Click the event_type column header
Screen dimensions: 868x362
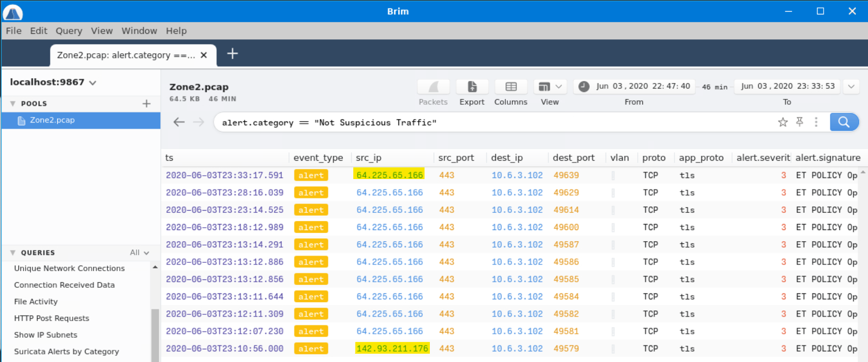tap(318, 158)
